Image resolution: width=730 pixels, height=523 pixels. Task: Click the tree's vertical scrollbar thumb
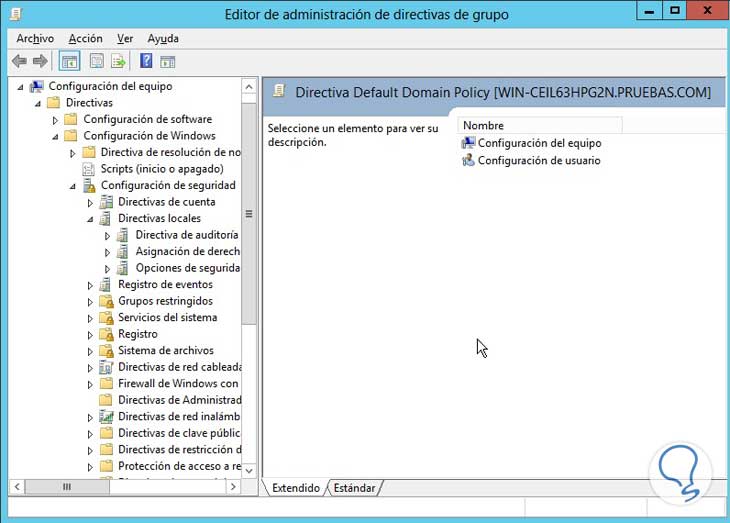249,214
